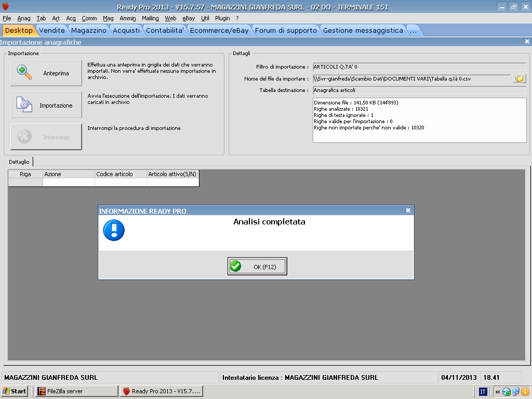Viewport: 532px width, 399px height.
Task: Click the 'Dimensione file : 141,50 KB' line
Action: coord(356,102)
